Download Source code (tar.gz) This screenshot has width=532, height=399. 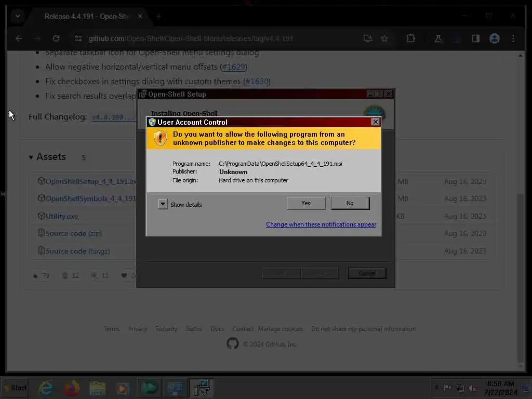click(x=77, y=251)
